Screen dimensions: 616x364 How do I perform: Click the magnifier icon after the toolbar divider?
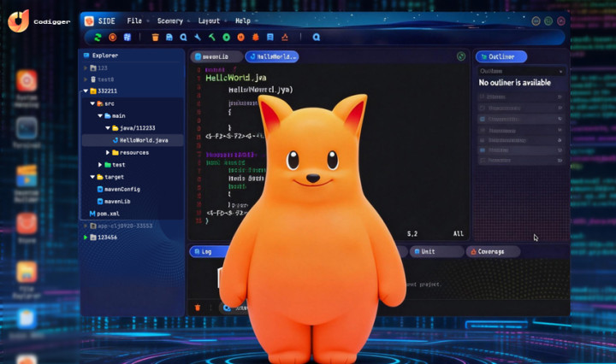pos(317,38)
